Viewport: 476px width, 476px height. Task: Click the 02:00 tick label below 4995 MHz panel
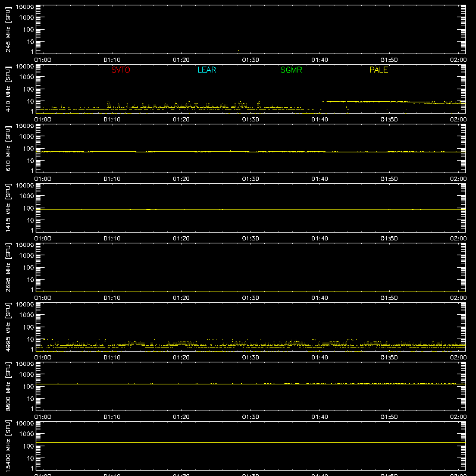(458, 358)
